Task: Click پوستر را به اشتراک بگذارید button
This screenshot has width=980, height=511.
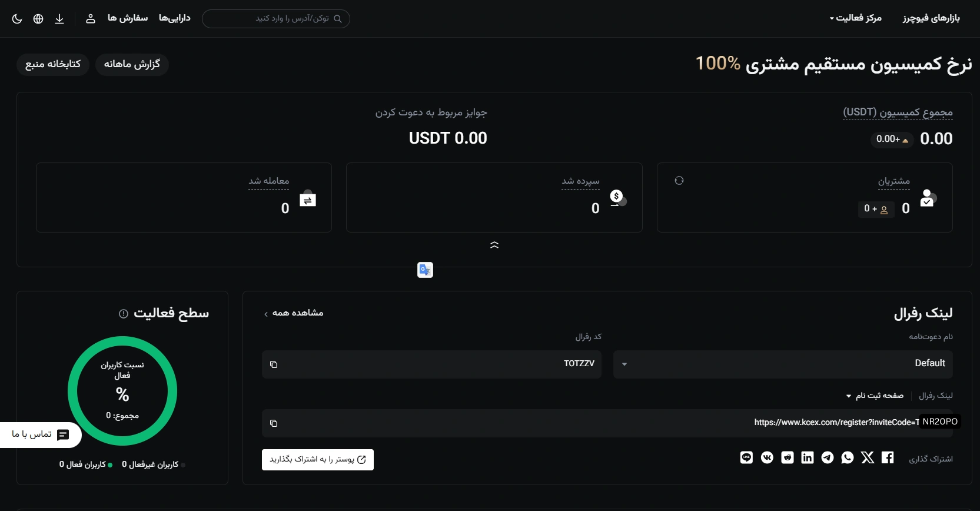Action: tap(318, 460)
